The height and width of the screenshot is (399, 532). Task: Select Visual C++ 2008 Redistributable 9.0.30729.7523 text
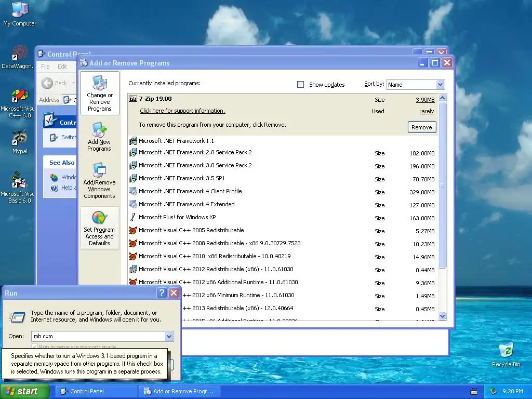220,243
